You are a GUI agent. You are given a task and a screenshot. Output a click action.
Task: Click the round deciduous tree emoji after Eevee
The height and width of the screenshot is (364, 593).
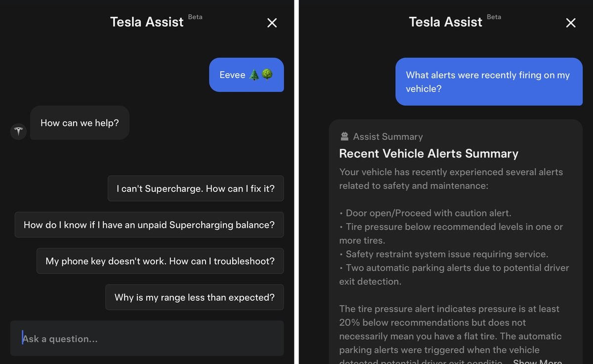pos(267,75)
